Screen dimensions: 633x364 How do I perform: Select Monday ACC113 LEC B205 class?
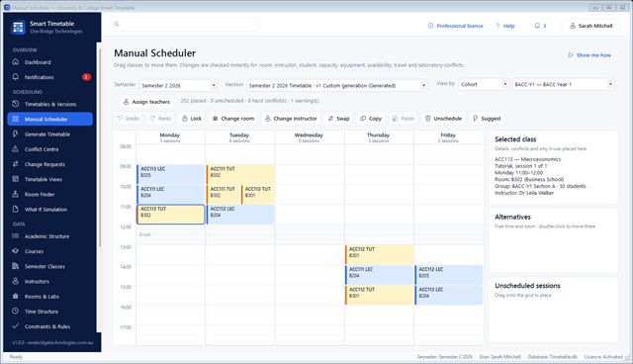point(171,174)
